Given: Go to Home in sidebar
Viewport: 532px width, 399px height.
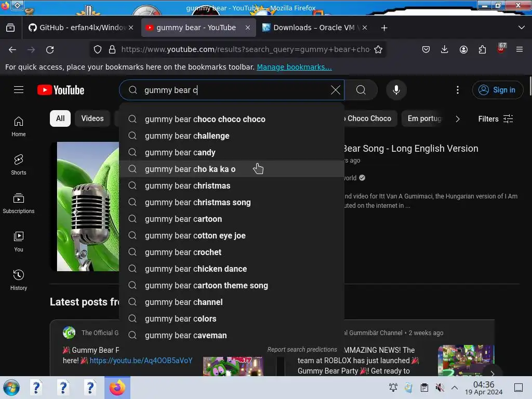Looking at the screenshot, I should pyautogui.click(x=19, y=127).
